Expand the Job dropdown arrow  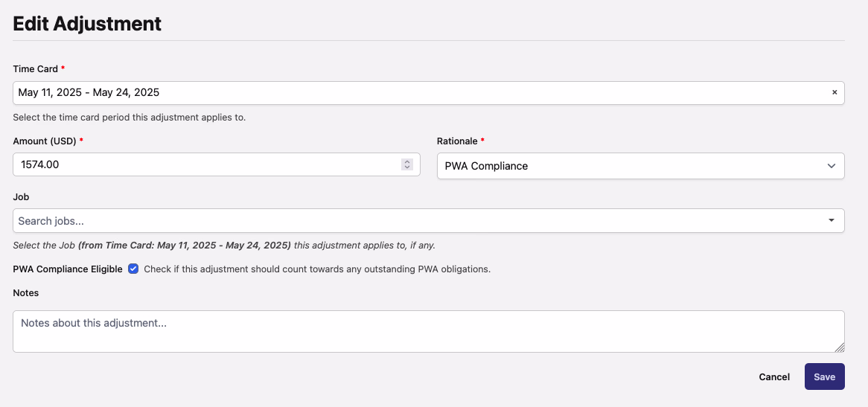tap(831, 221)
